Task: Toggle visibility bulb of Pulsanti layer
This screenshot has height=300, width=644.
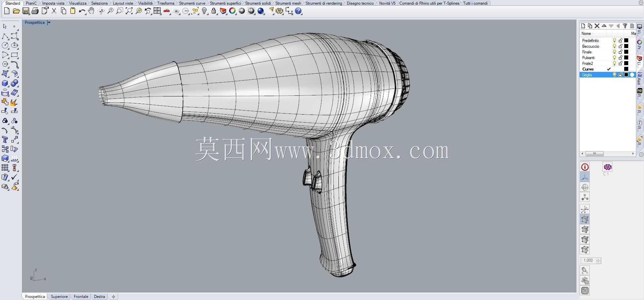Action: 614,58
